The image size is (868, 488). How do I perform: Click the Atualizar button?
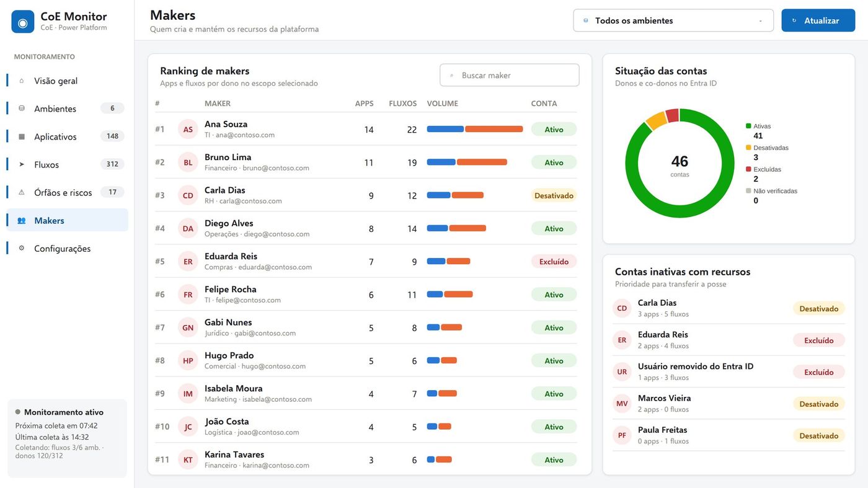[x=818, y=20]
